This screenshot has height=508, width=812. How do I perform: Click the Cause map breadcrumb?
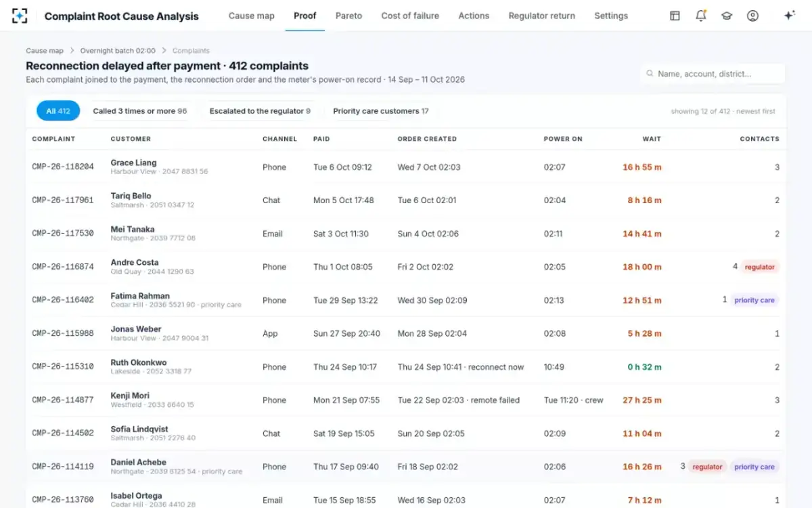point(45,51)
